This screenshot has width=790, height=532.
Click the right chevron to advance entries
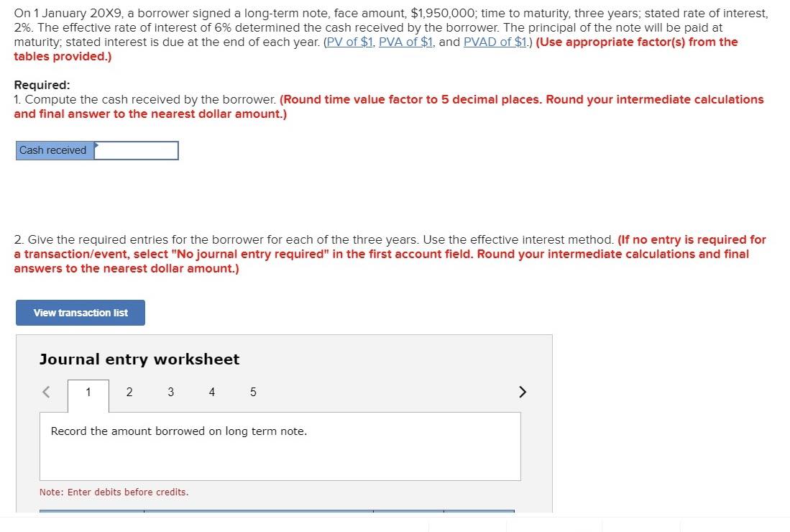523,392
